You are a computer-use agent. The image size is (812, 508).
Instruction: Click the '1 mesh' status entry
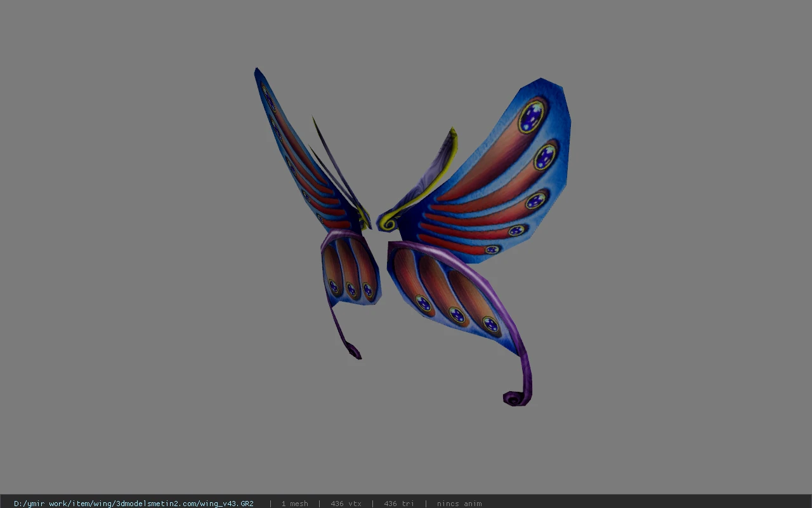click(x=295, y=504)
